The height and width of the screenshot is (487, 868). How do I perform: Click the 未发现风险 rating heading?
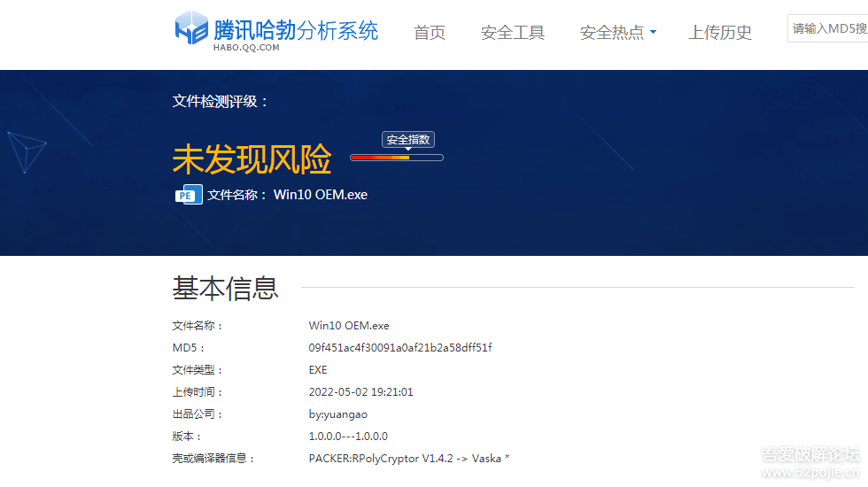pos(252,159)
